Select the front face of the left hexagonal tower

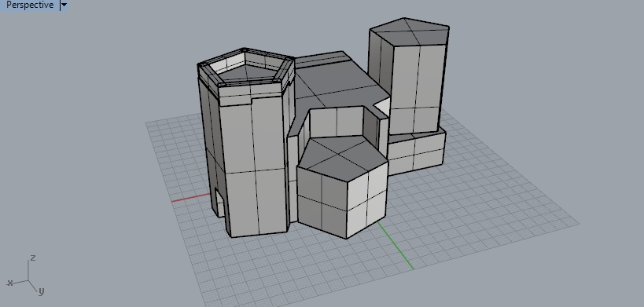tap(252, 164)
